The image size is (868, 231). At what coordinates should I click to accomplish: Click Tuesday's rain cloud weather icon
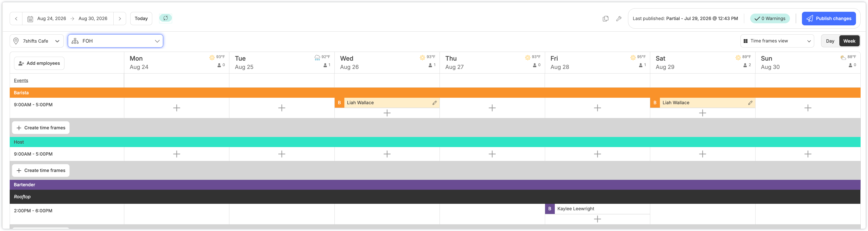[317, 57]
